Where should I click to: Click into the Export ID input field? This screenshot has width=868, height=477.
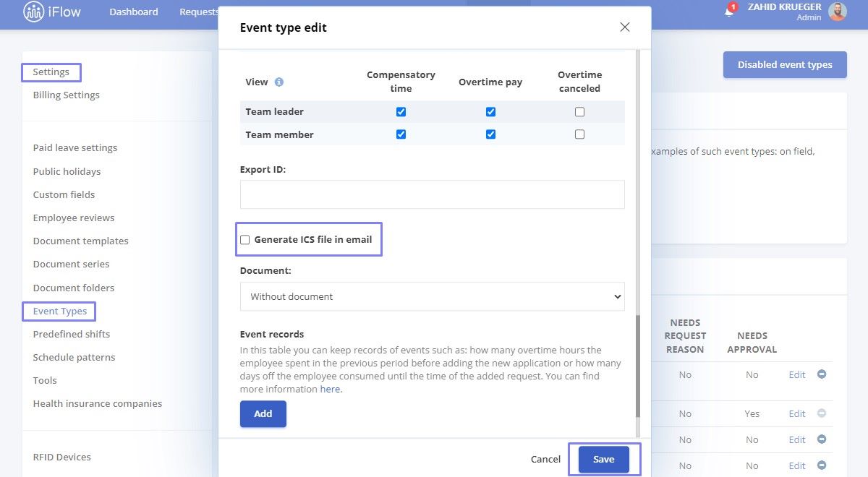point(432,194)
